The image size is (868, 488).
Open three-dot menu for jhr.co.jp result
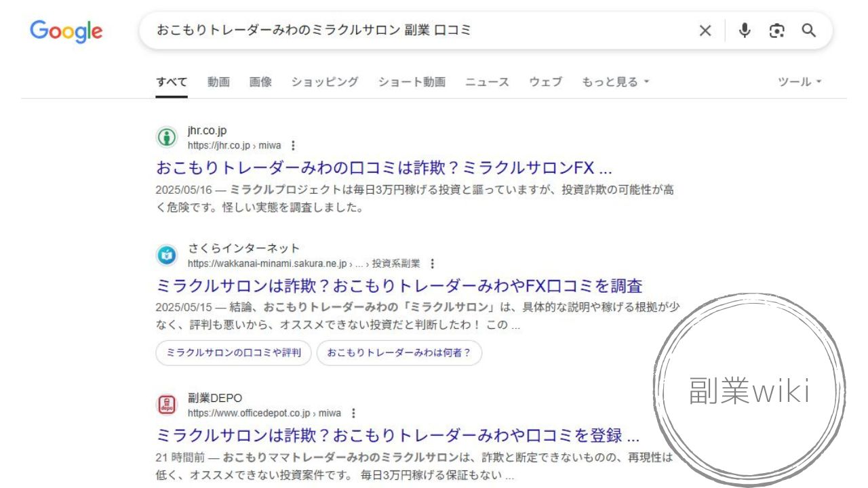tap(293, 146)
